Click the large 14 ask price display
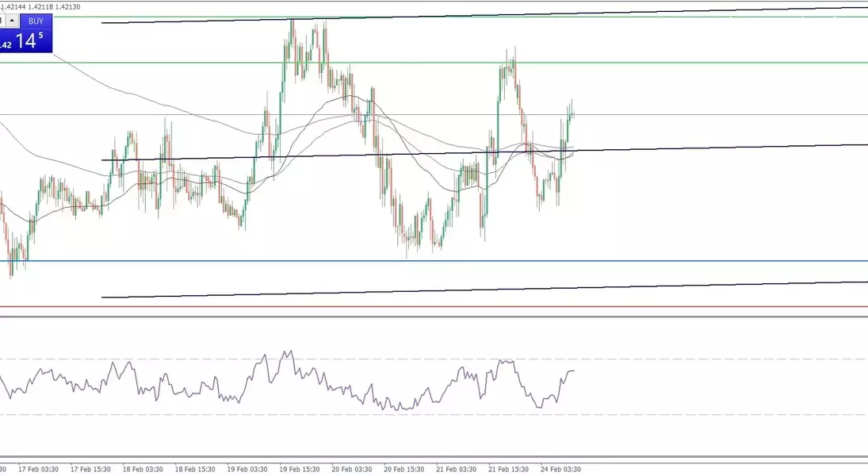 click(x=29, y=41)
